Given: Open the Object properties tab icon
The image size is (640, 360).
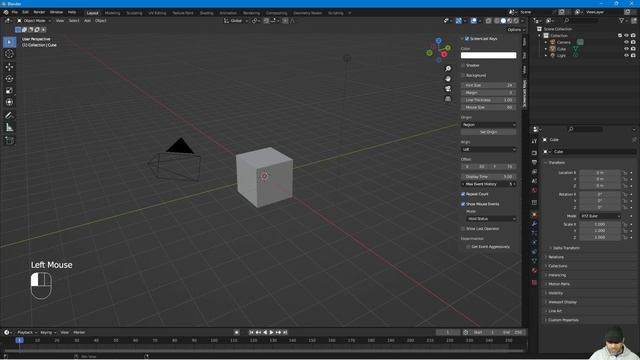Looking at the screenshot, I should click(x=534, y=214).
